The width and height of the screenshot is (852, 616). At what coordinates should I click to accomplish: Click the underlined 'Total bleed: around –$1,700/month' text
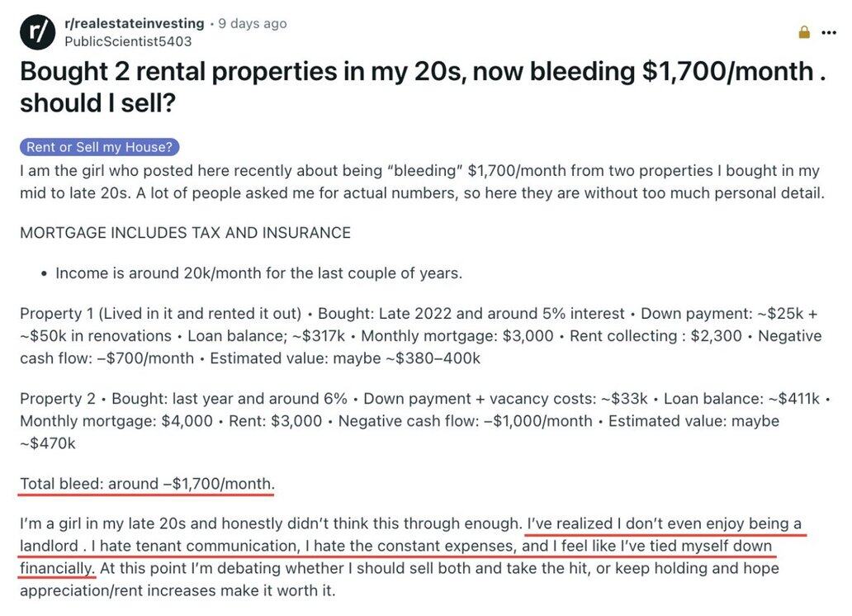[x=147, y=483]
